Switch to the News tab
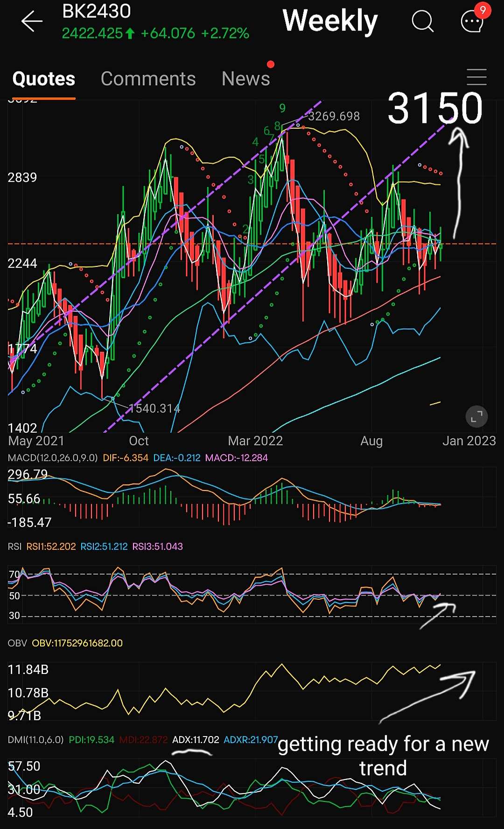The image size is (504, 829). click(246, 79)
